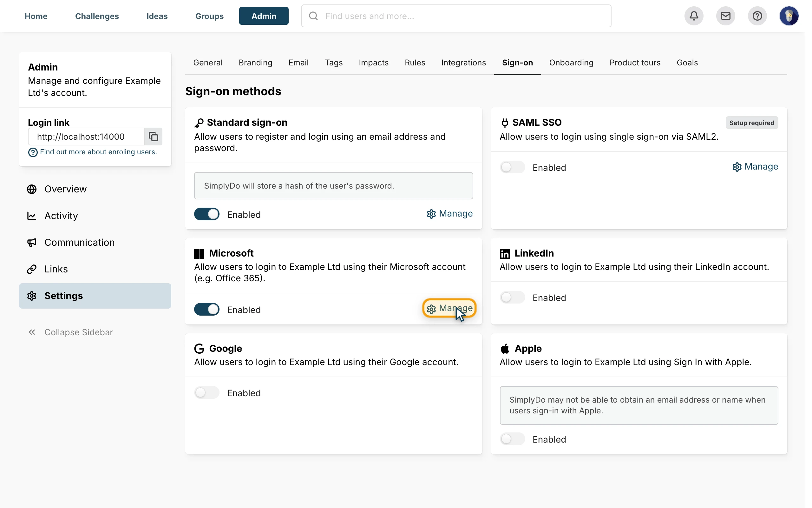This screenshot has height=508, width=812.
Task: Click the Setup required badge on SAML SSO
Action: (752, 123)
